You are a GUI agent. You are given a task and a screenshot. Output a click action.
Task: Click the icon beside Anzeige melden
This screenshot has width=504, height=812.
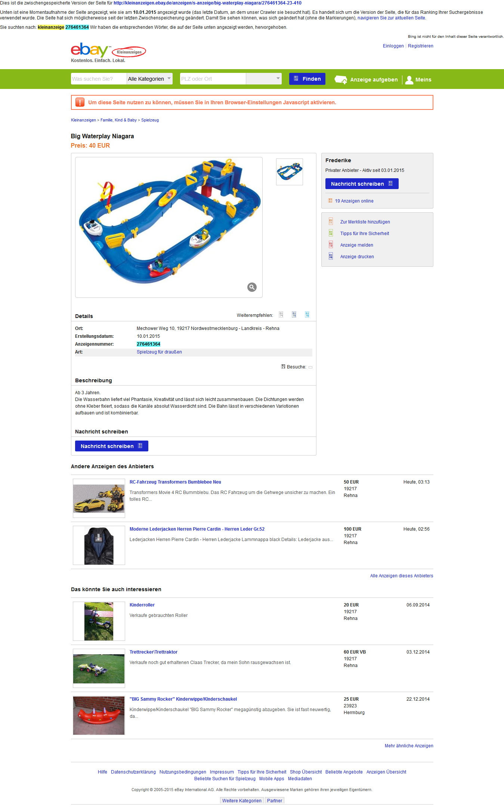[x=331, y=245]
